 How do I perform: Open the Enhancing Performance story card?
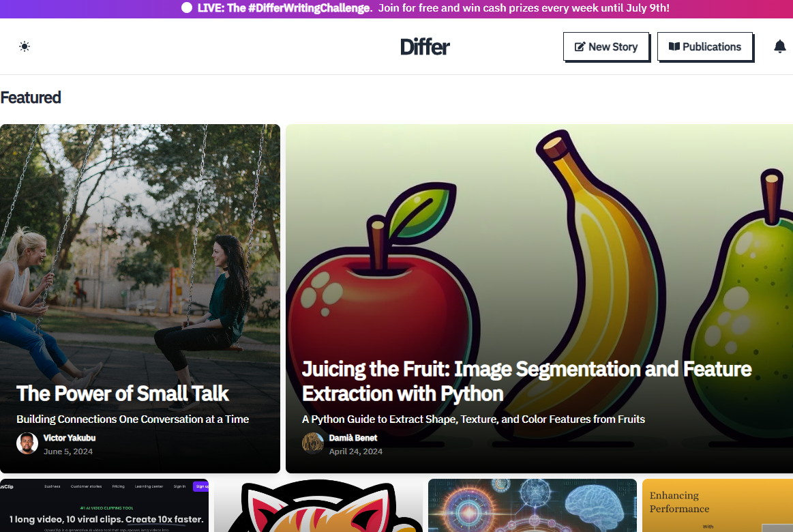[x=717, y=505]
